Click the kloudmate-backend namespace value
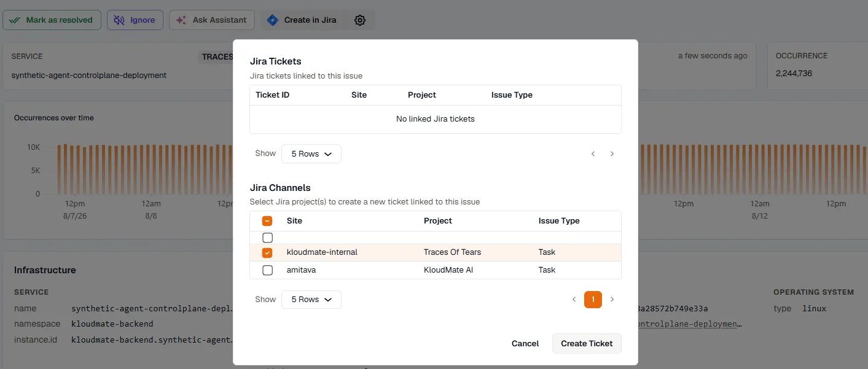The width and height of the screenshot is (868, 369). [x=112, y=324]
